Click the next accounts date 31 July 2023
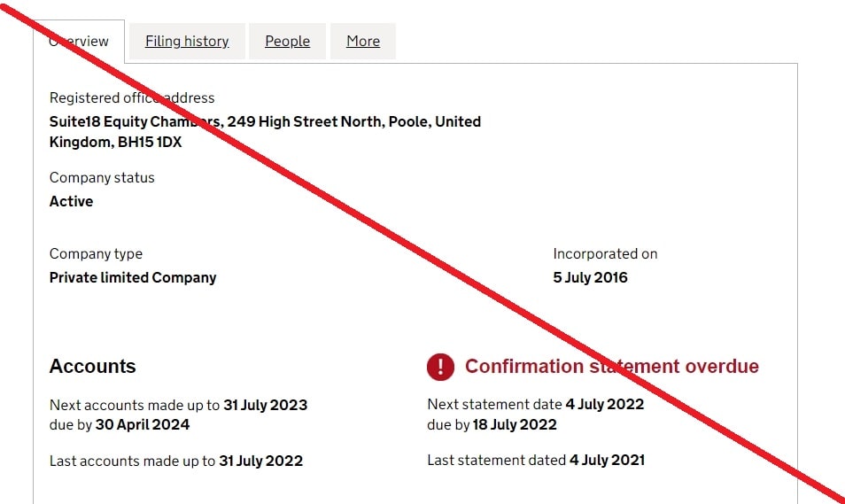 (x=265, y=405)
